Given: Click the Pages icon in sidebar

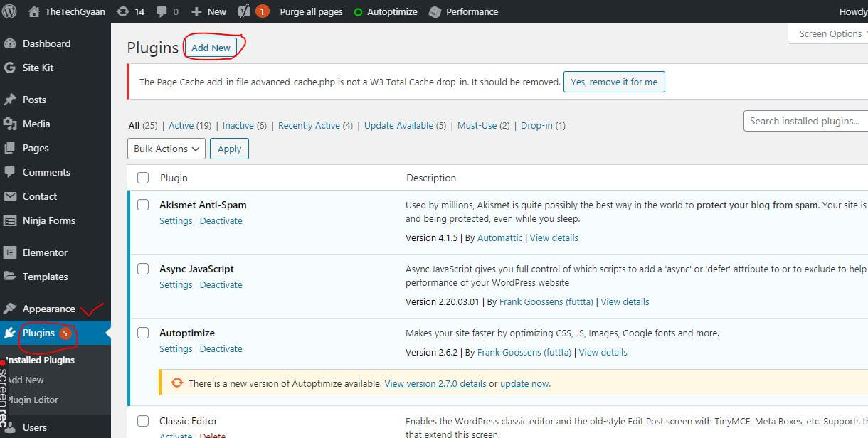Looking at the screenshot, I should (x=10, y=148).
